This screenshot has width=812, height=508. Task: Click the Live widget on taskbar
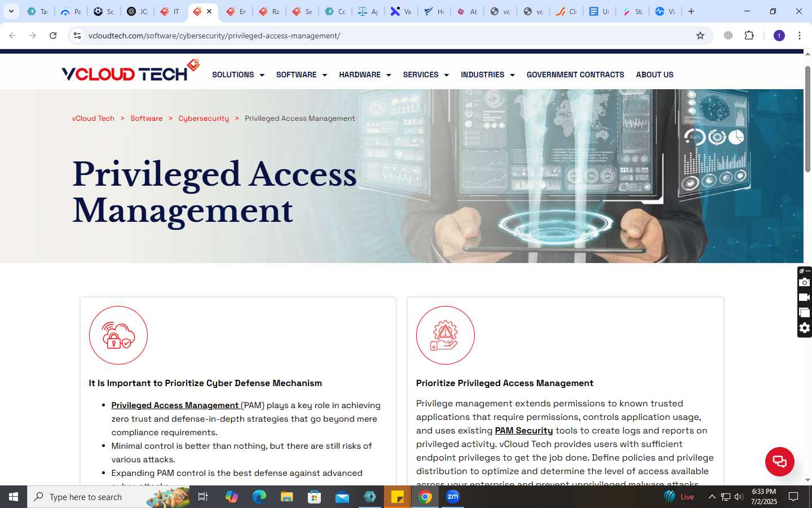pyautogui.click(x=679, y=497)
